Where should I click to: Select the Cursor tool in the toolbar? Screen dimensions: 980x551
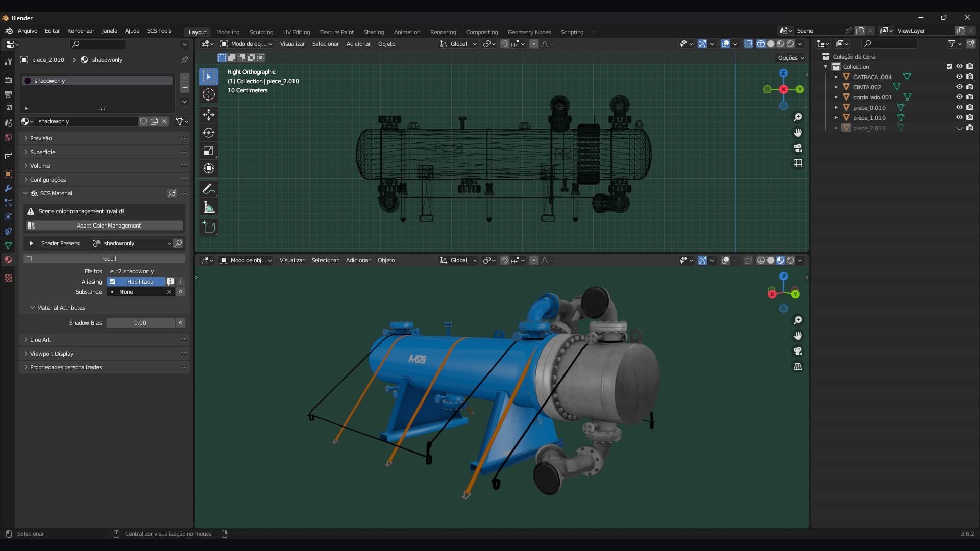pyautogui.click(x=209, y=94)
